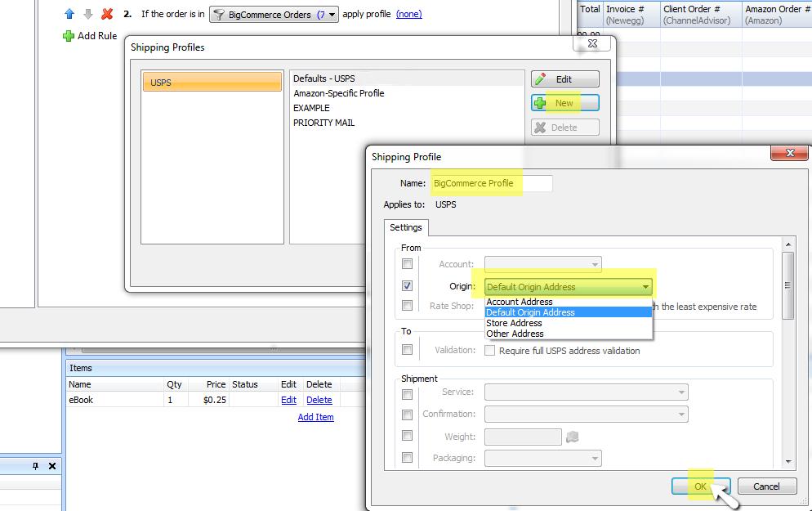Screen dimensions: 812x511
Task: Uncheck the Origin checkbox
Action: click(407, 285)
